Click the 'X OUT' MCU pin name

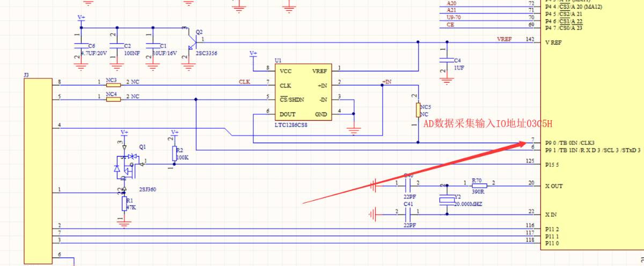point(554,186)
